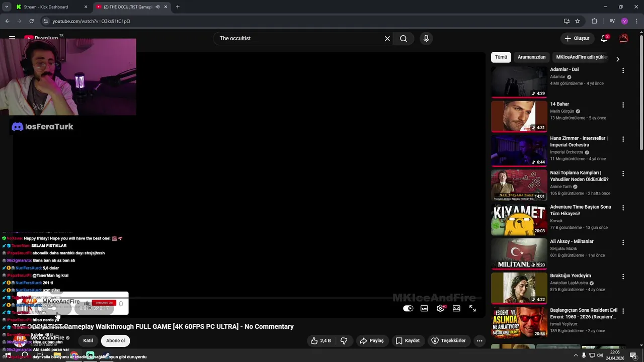Select the Aramanızdan filter chip

click(x=531, y=57)
